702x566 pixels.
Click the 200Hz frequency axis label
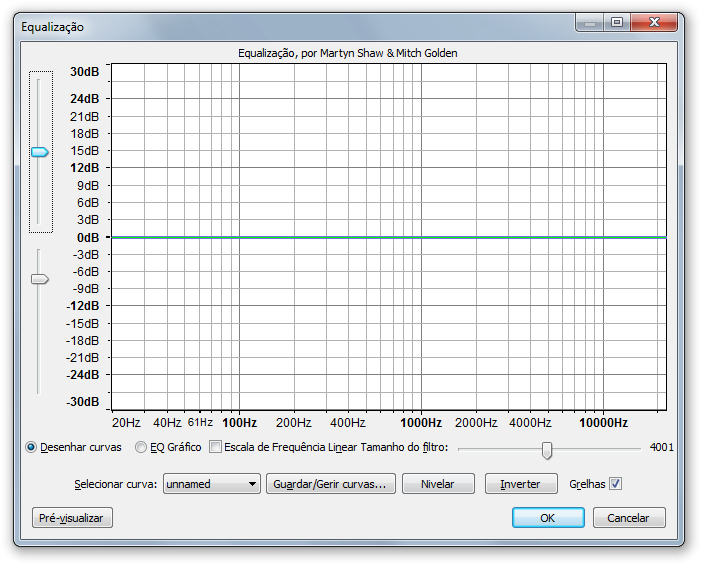(x=294, y=423)
